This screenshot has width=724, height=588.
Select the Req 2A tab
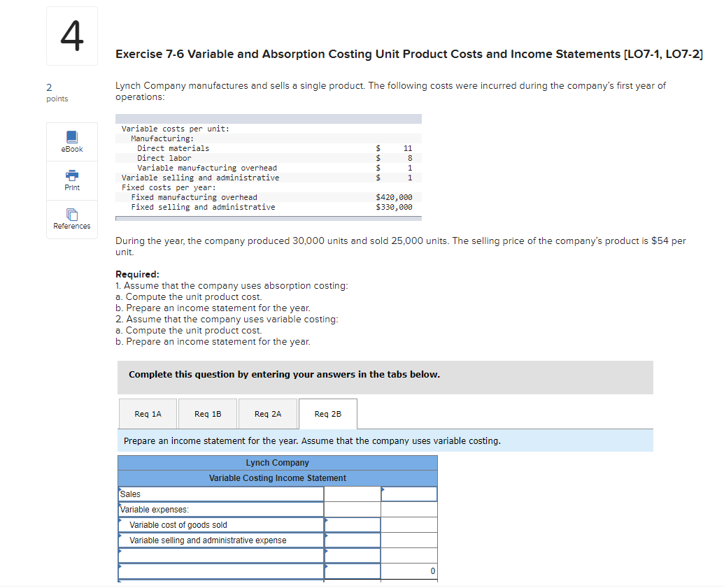(x=268, y=413)
